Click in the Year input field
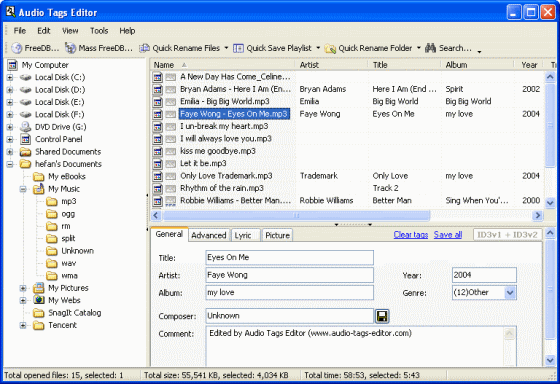The image size is (560, 384). [x=484, y=275]
